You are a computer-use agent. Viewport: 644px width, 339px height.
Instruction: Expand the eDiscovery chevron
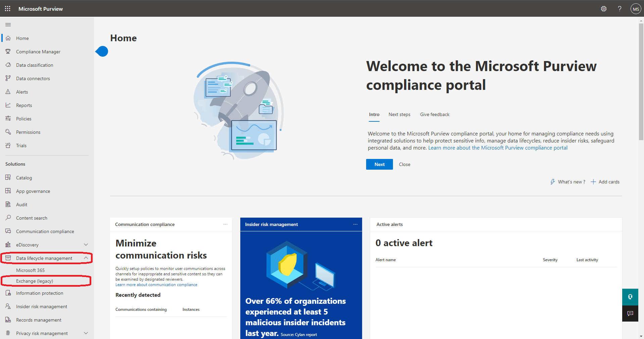86,245
